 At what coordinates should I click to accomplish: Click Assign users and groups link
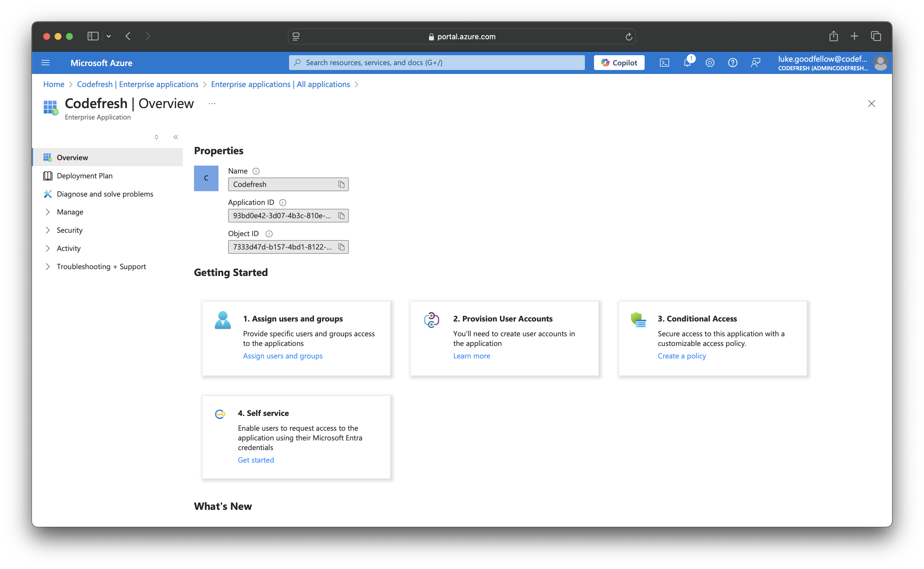(x=282, y=356)
